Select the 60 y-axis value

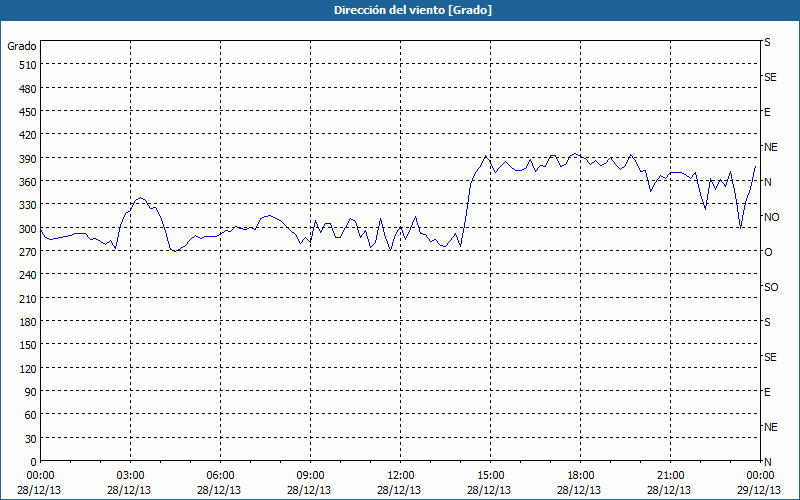31,415
